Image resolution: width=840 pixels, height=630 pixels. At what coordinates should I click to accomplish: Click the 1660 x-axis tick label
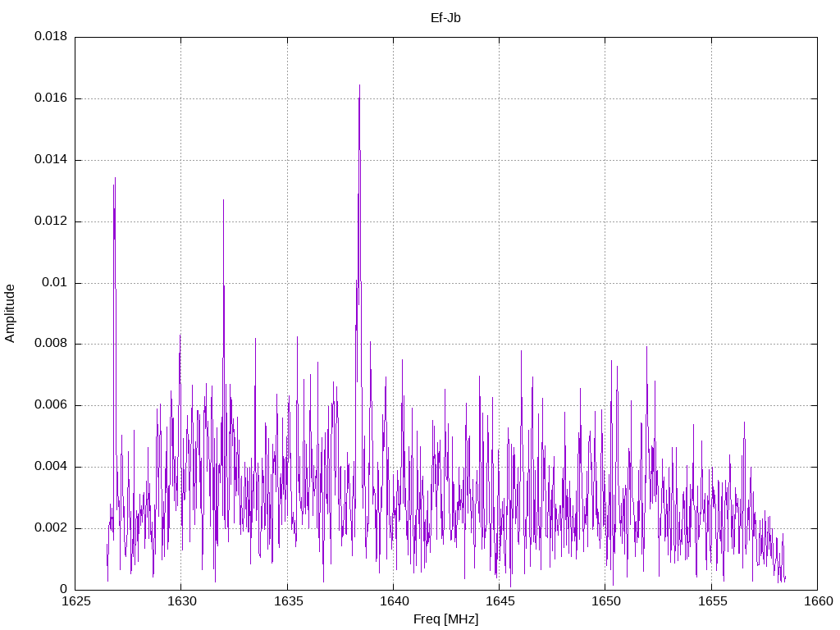[818, 601]
